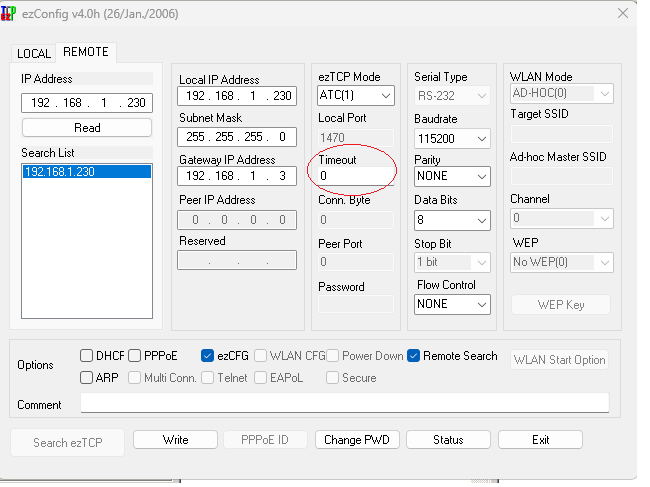The width and height of the screenshot is (650, 487).
Task: Open the ezTCP Mode dropdown
Action: 356,95
